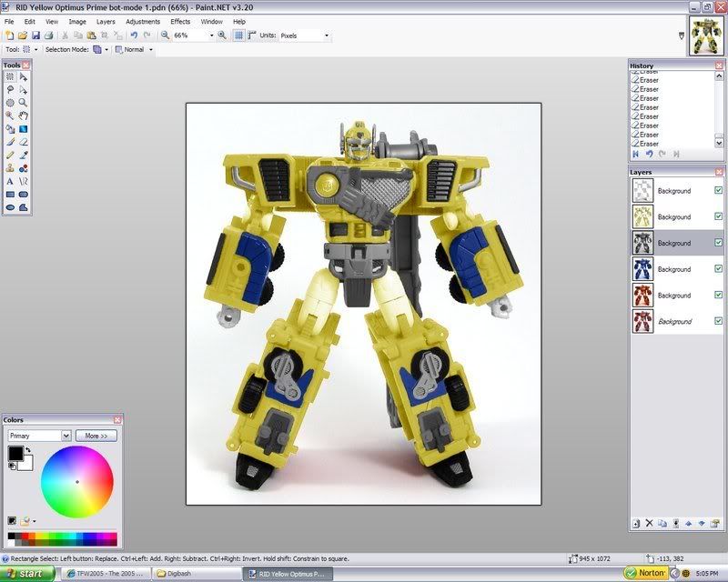This screenshot has width=728, height=582.
Task: Select the Ellipse shape tool
Action: point(10,207)
